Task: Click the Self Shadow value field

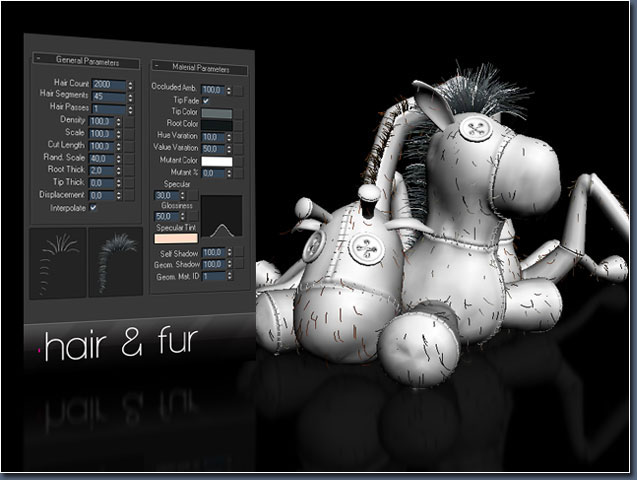Action: click(x=213, y=253)
